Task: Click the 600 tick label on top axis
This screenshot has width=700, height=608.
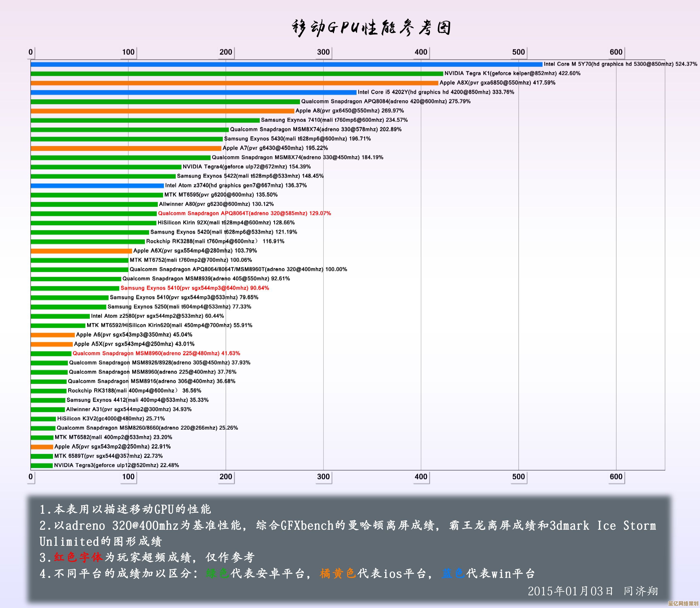Action: pyautogui.click(x=616, y=52)
